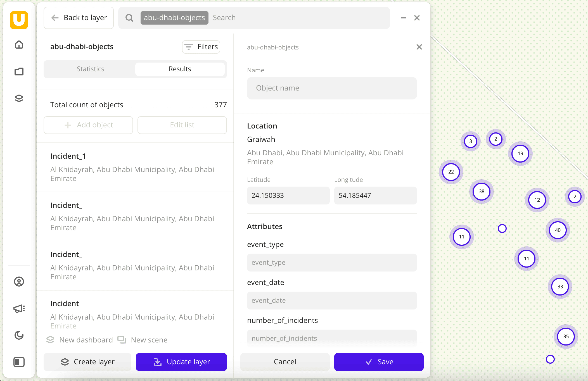Image resolution: width=588 pixels, height=381 pixels.
Task: Switch to the Results tab
Action: (x=180, y=69)
